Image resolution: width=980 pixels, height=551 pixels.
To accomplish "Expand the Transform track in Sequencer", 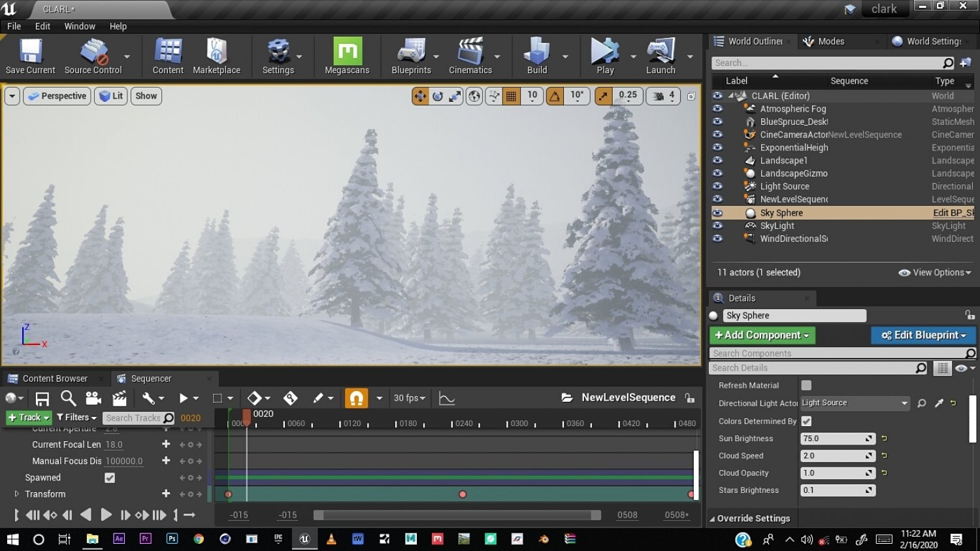I will (x=16, y=493).
